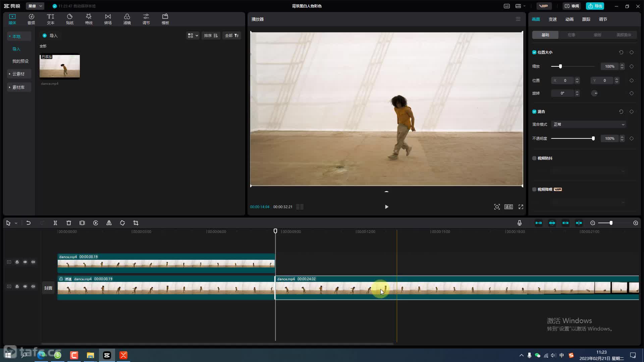This screenshot has height=362, width=644.
Task: Lock the upper video track
Action: click(x=17, y=262)
